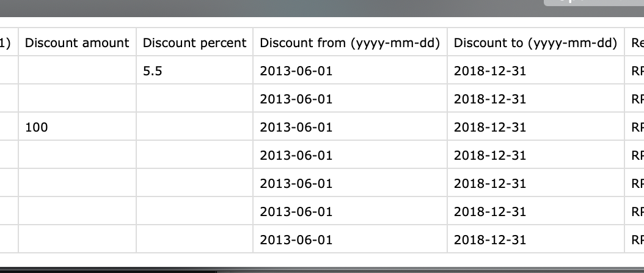Click the Discount percent column header
This screenshot has height=273, width=644.
coord(194,43)
